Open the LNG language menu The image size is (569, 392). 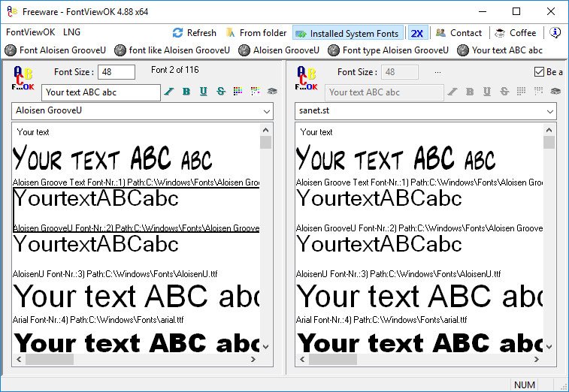click(x=71, y=32)
